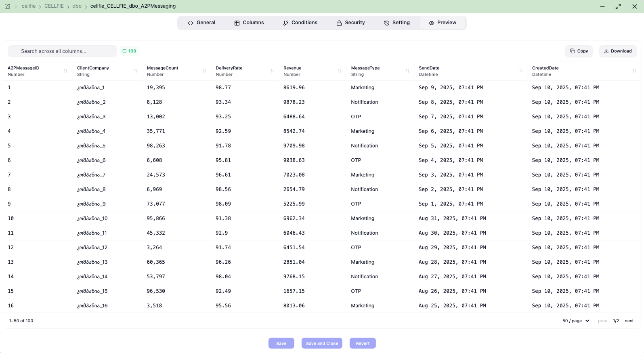Click the search across all columns field
The height and width of the screenshot is (353, 644).
[x=62, y=51]
